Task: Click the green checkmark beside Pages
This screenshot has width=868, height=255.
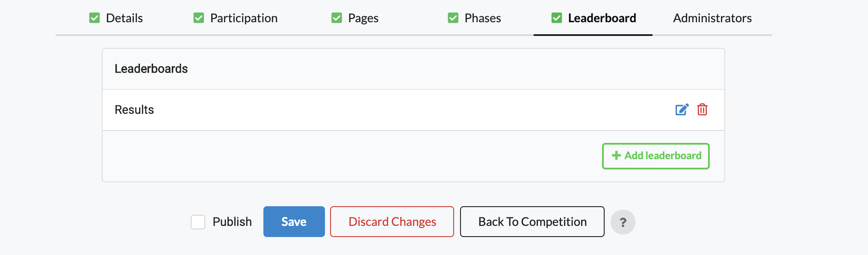Action: [x=336, y=18]
